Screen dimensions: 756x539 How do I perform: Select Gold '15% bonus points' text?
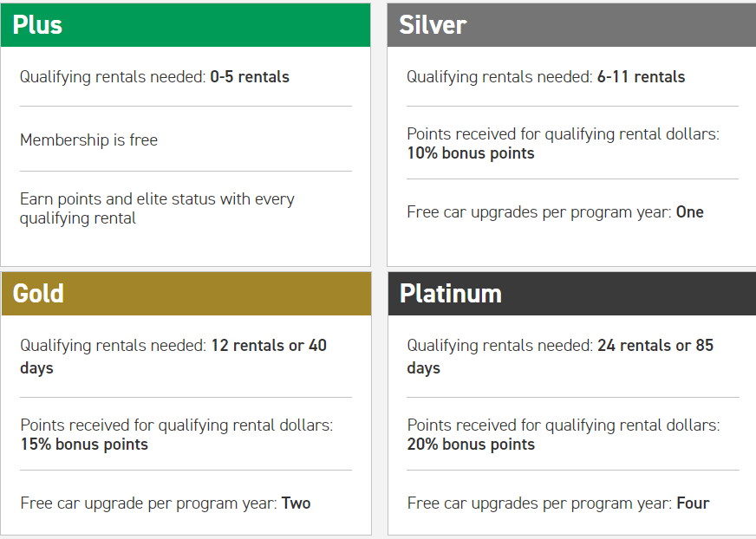(x=84, y=445)
